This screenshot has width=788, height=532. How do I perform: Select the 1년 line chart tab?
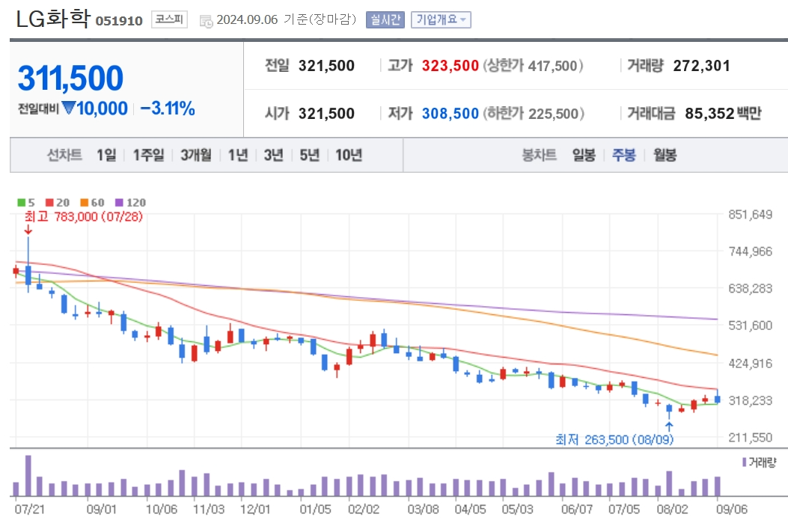click(x=238, y=155)
